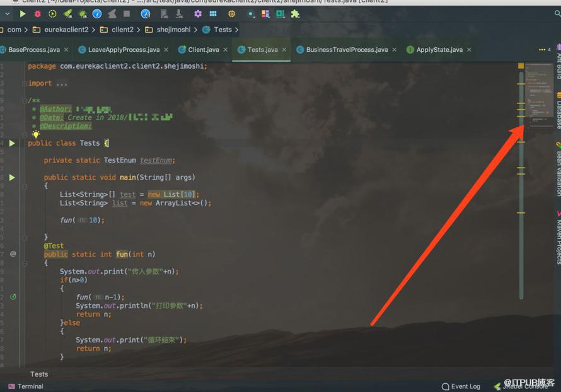Screen dimensions: 561x392
Task: Open the Maven Projects side panel
Action: [x=558, y=238]
